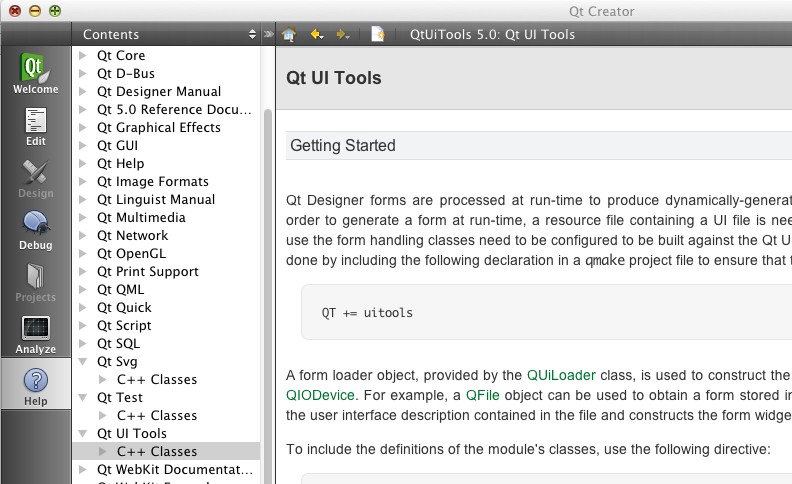Collapse the Qt Svg tree node

83,362
